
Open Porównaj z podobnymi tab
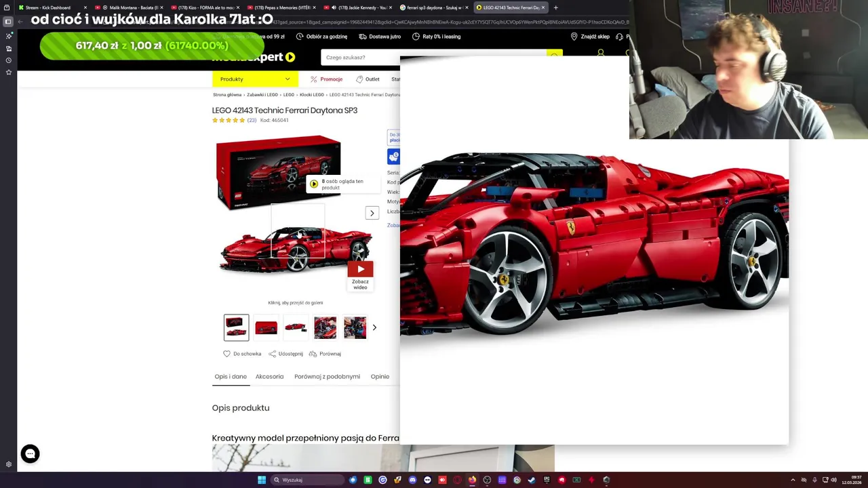[x=327, y=377]
